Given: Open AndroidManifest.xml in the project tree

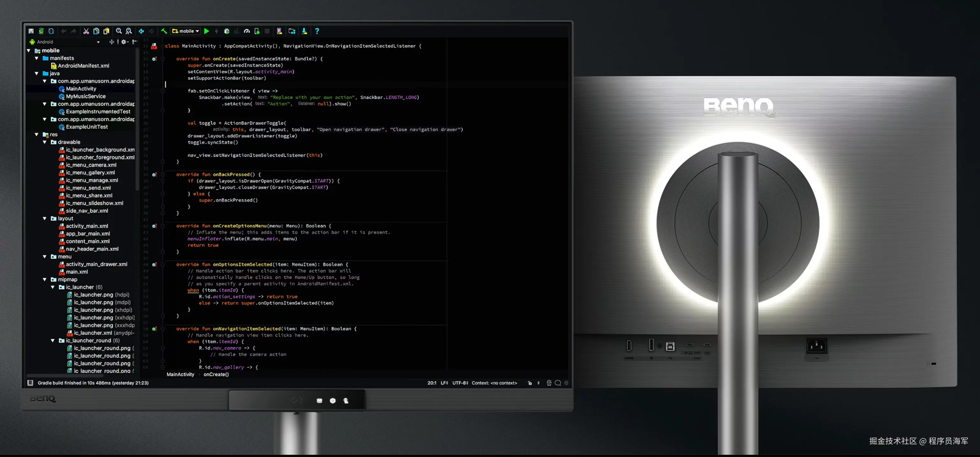Looking at the screenshot, I should pyautogui.click(x=83, y=66).
